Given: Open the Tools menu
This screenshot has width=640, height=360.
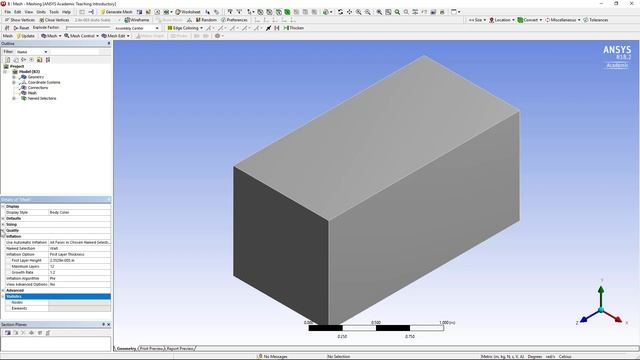Looking at the screenshot, I should click(x=54, y=12).
